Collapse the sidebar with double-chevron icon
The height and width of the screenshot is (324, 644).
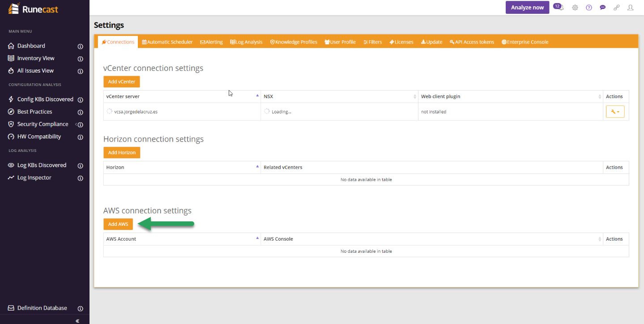tap(77, 321)
